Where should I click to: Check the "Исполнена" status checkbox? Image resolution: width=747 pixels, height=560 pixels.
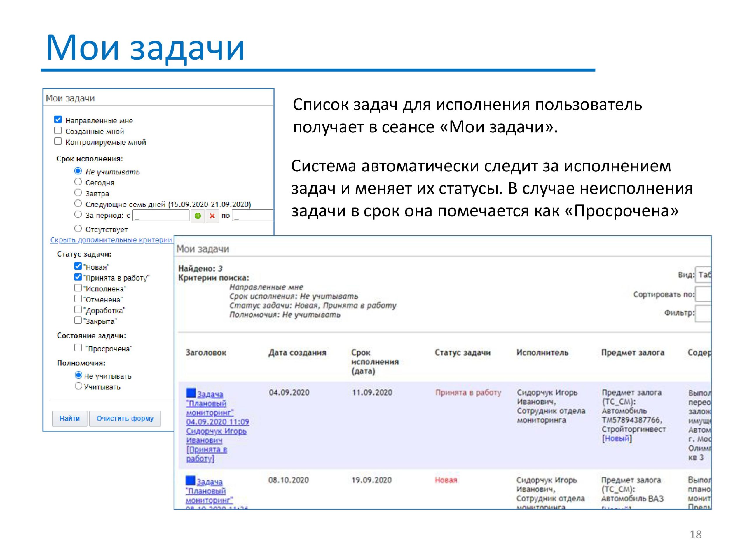click(78, 288)
